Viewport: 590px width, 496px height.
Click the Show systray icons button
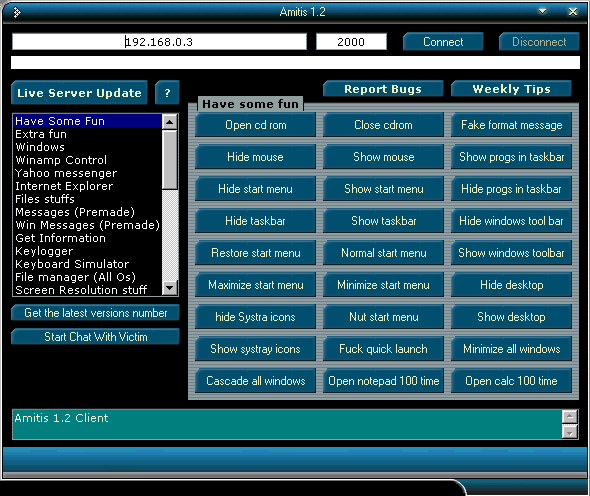point(255,349)
